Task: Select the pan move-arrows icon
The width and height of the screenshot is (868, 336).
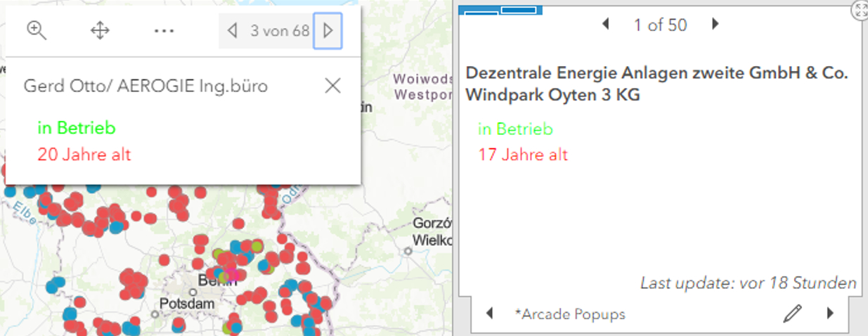Action: pos(101,30)
